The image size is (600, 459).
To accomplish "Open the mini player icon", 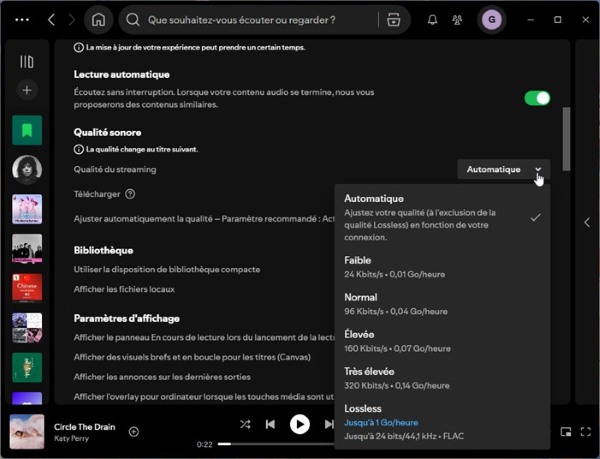I will [566, 432].
